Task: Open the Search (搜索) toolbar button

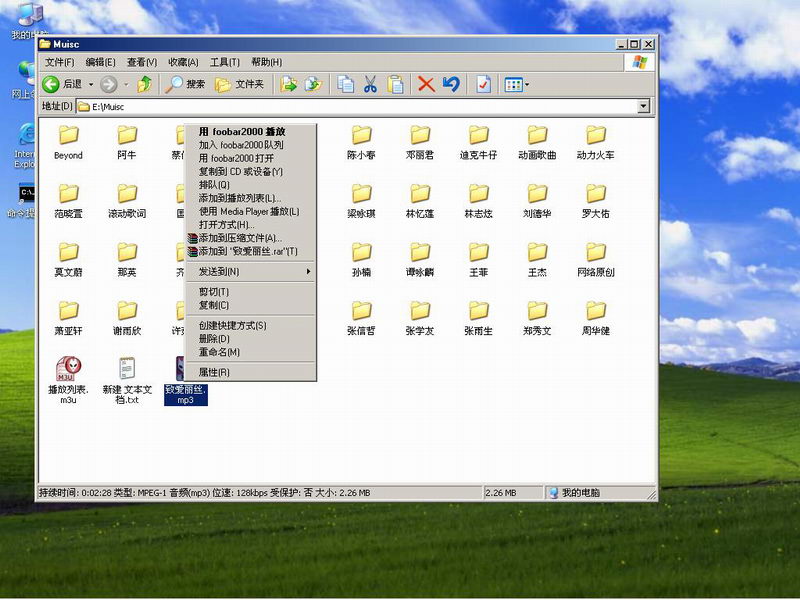Action: (185, 84)
